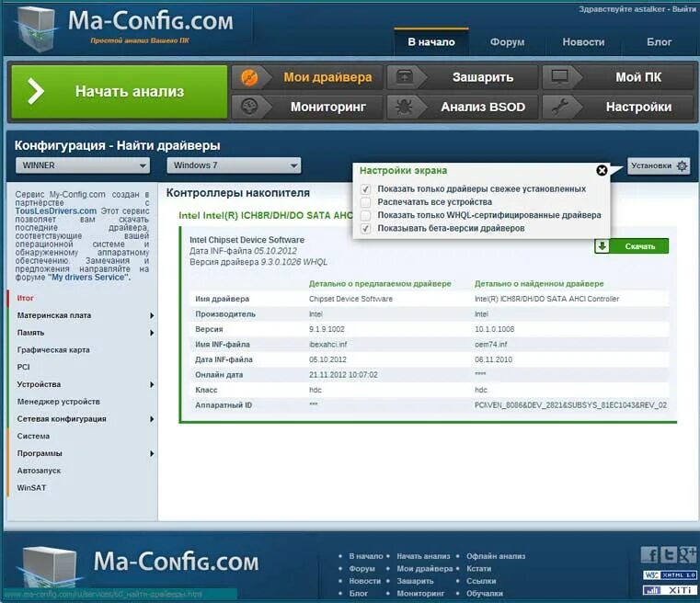
Task: Click the Скачать download button
Action: pyautogui.click(x=632, y=246)
